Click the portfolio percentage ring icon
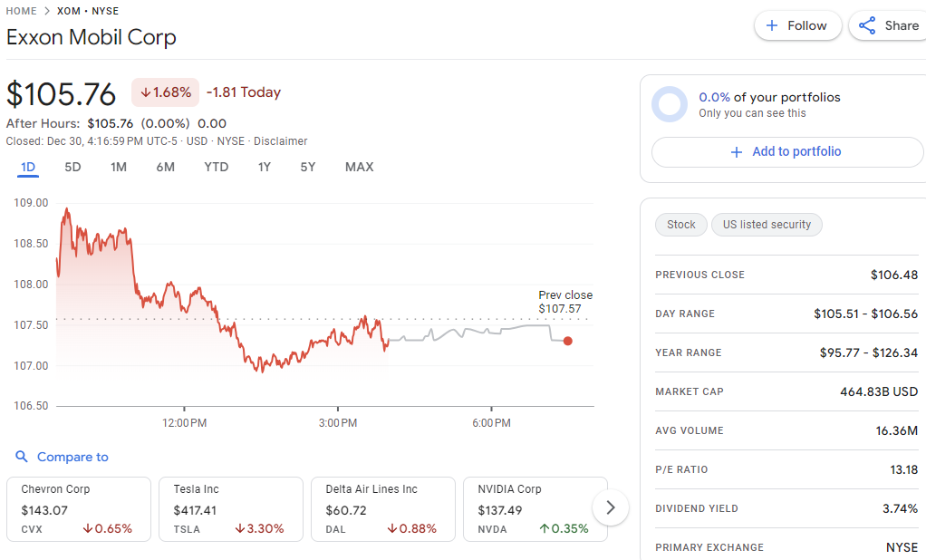The image size is (926, 560). point(670,104)
